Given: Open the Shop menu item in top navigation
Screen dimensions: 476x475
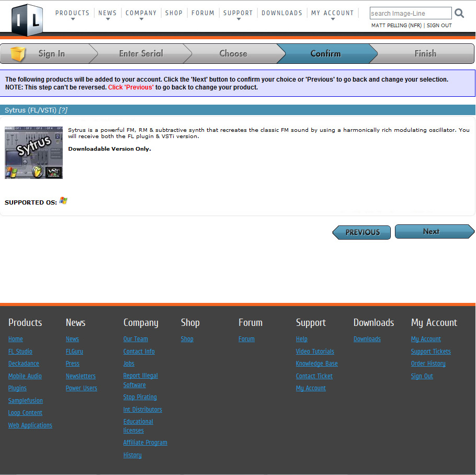Looking at the screenshot, I should (x=174, y=13).
